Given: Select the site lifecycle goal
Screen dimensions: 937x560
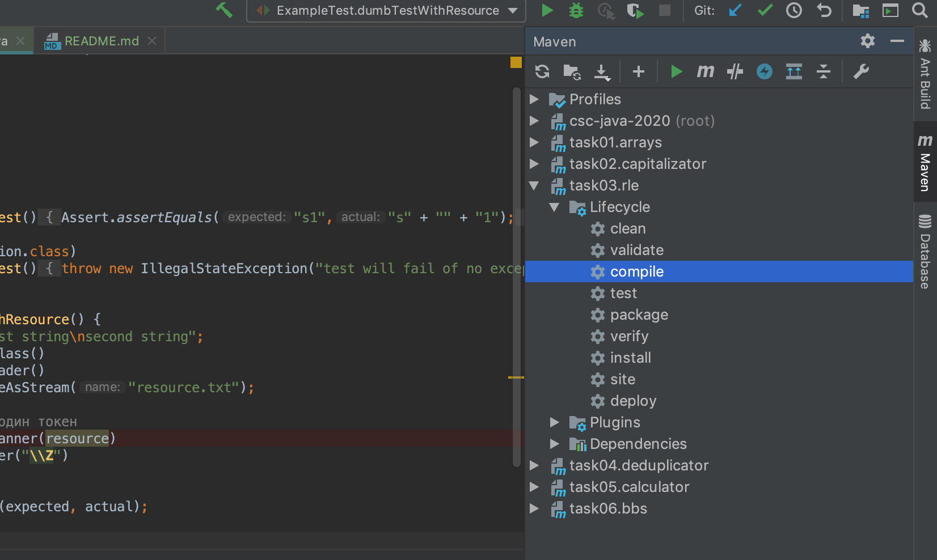Looking at the screenshot, I should pos(719,379).
